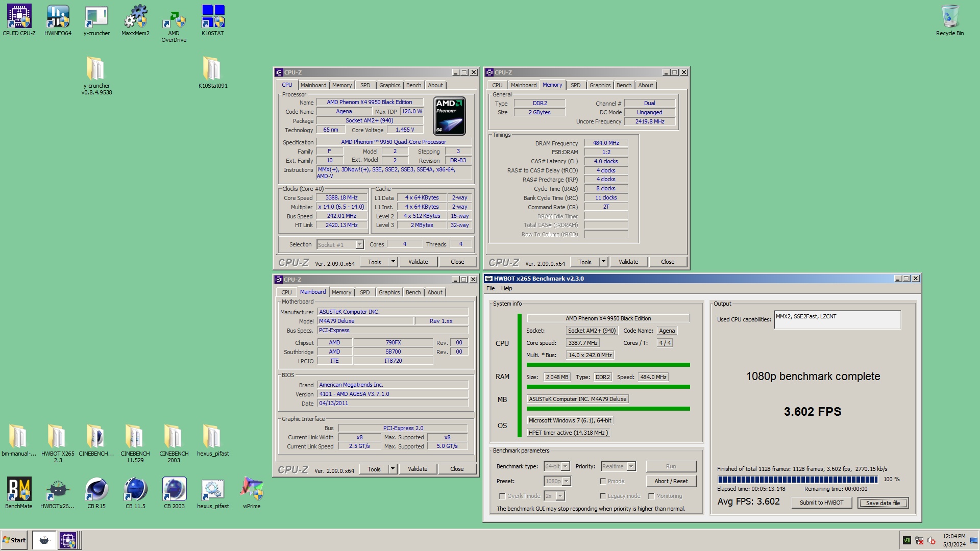Open the CINEBENCH 2003 folder
Screen dimensions: 980x551
174,443
